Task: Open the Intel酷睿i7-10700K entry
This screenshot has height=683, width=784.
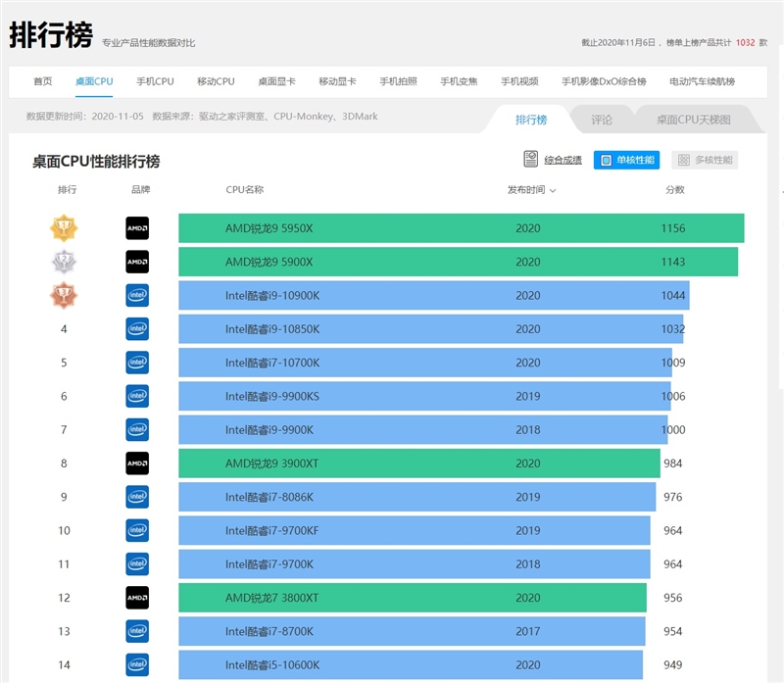Action: point(425,363)
